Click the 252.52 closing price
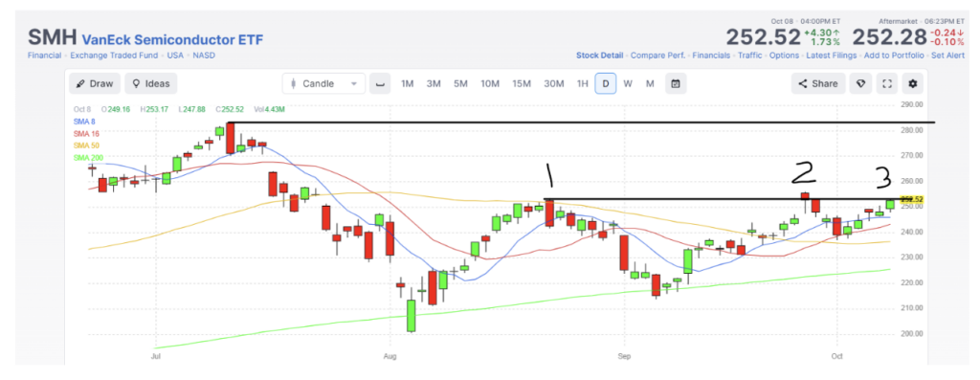Screen dimensions: 980x380 click(763, 37)
